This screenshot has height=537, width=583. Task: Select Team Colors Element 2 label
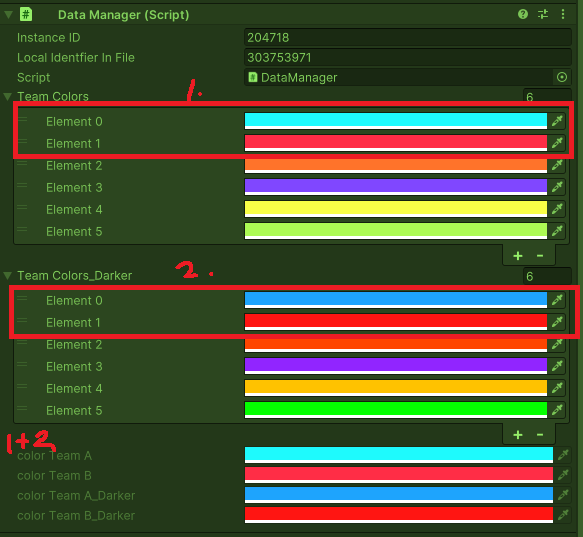point(74,165)
